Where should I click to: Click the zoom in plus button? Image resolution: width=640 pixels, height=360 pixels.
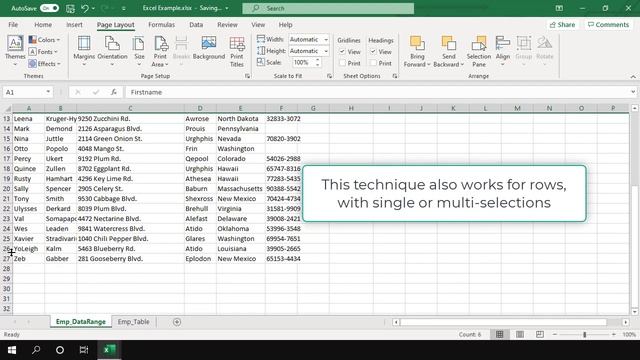pos(614,334)
